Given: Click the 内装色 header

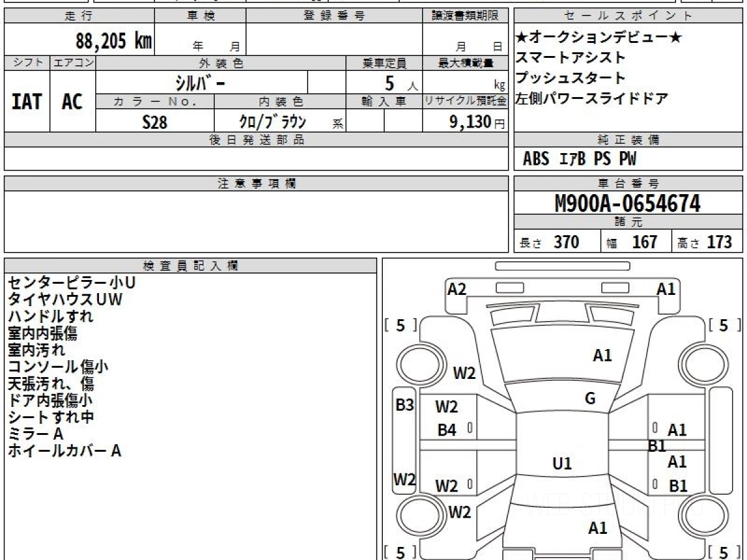Looking at the screenshot, I should coord(280,101).
